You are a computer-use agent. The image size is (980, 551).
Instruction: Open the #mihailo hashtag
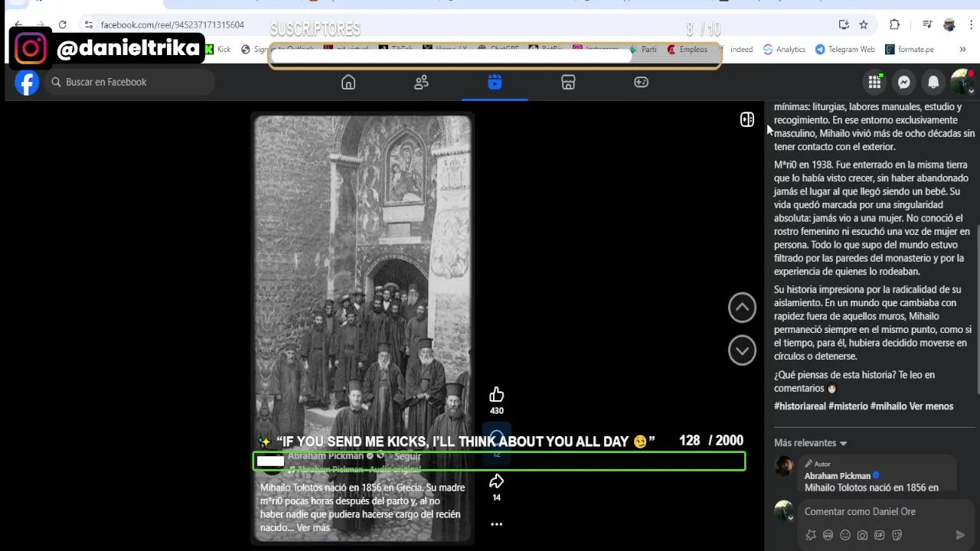[888, 406]
